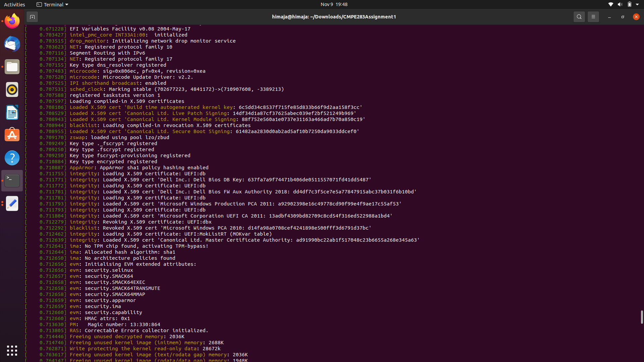
Task: Open the Files manager in the dock
Action: tap(12, 67)
